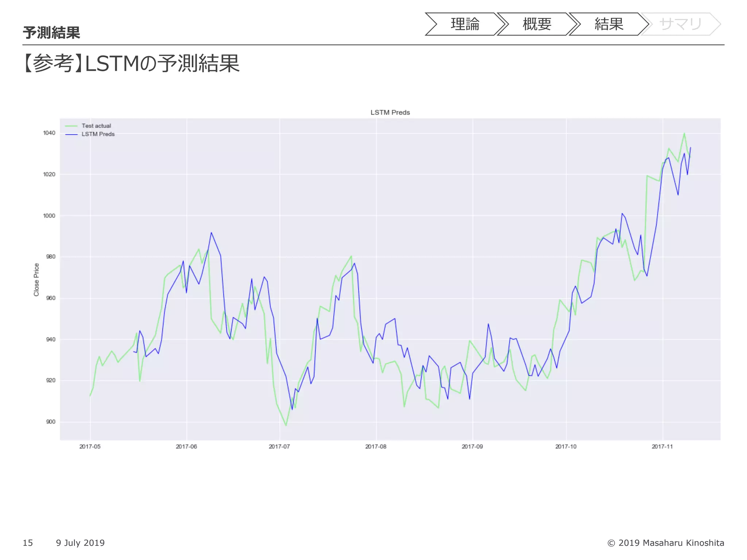
Task: Click the 2017-10 x-axis label
Action: point(566,447)
